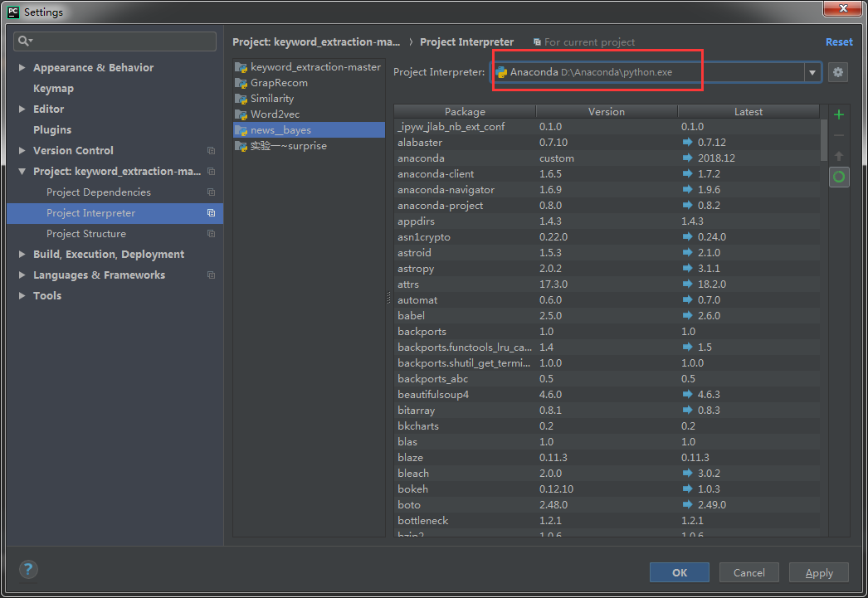868x598 pixels.
Task: Select the anaconda-client package row
Action: click(x=607, y=173)
